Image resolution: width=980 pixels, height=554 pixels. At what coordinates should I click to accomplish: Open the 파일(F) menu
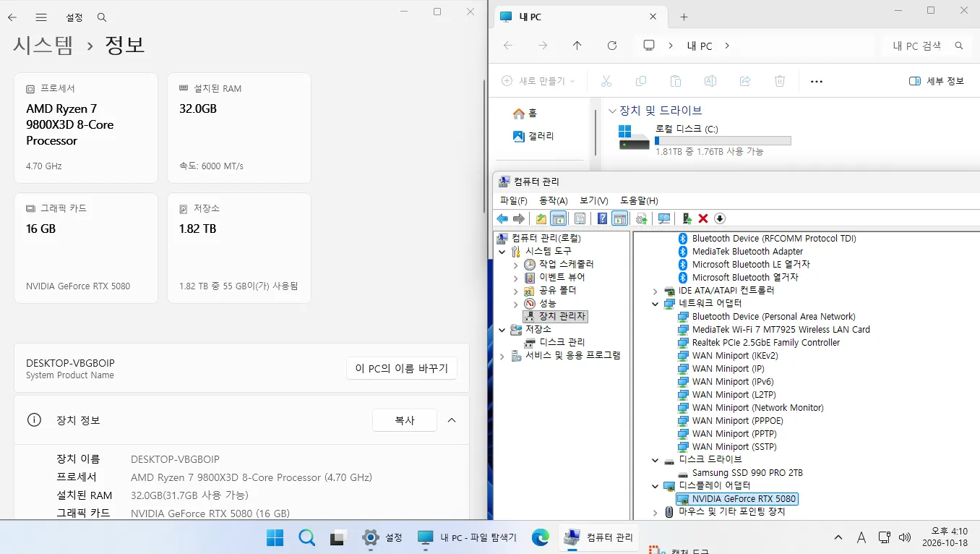514,200
